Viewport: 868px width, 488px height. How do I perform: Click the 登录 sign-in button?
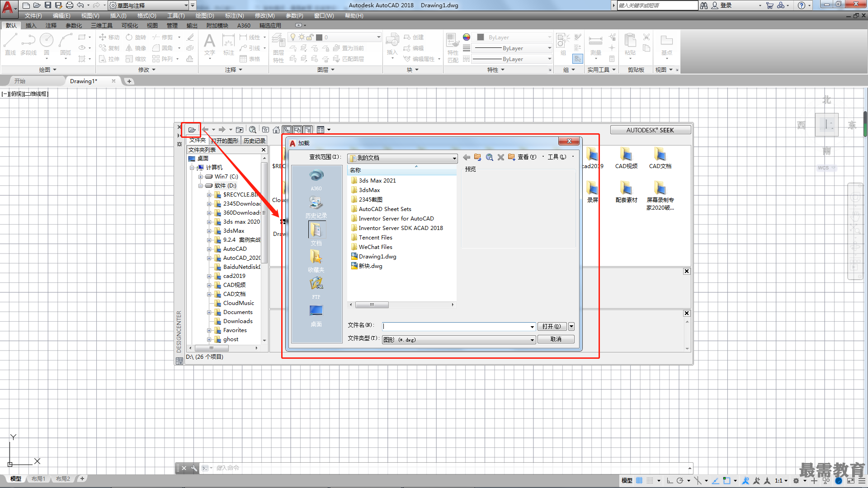pos(722,5)
